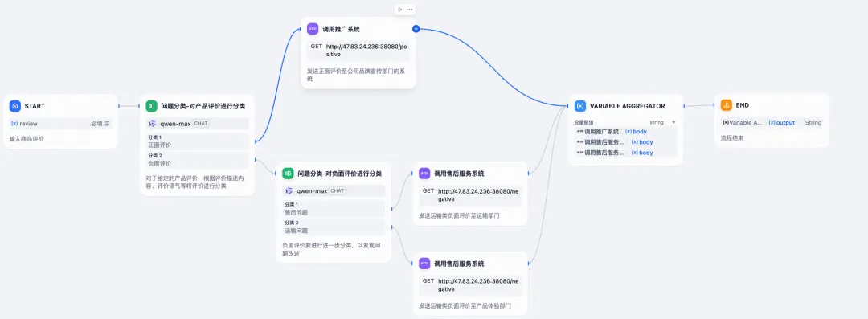Select the 调用推广系统 node title

tap(341, 29)
